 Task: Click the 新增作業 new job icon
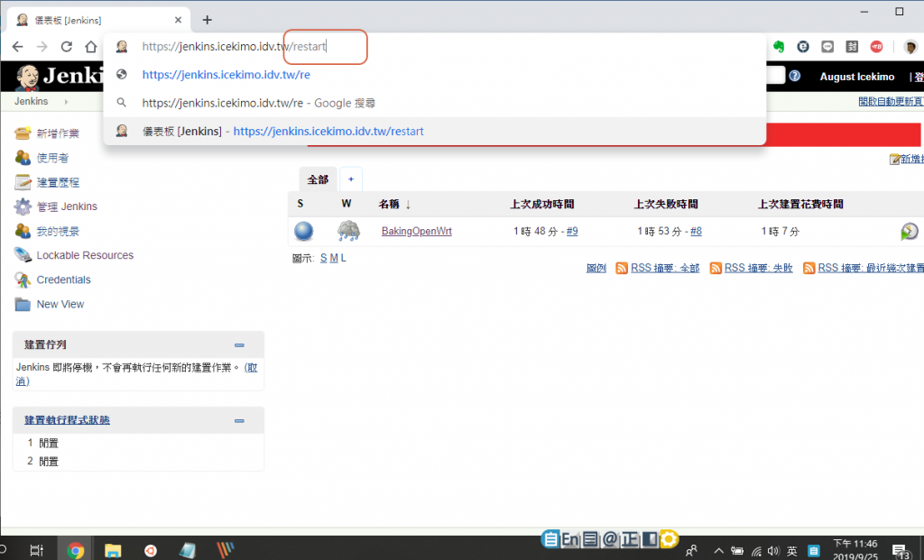coord(23,133)
